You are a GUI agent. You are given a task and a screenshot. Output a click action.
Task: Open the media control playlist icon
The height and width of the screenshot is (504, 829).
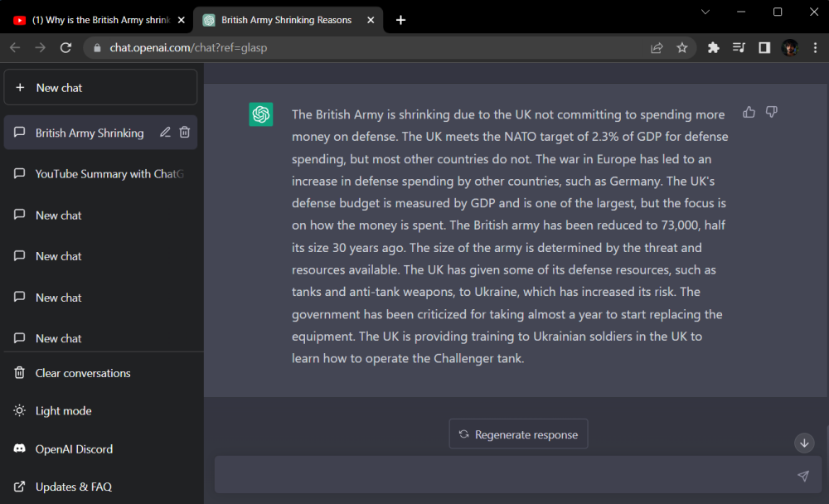pos(739,48)
